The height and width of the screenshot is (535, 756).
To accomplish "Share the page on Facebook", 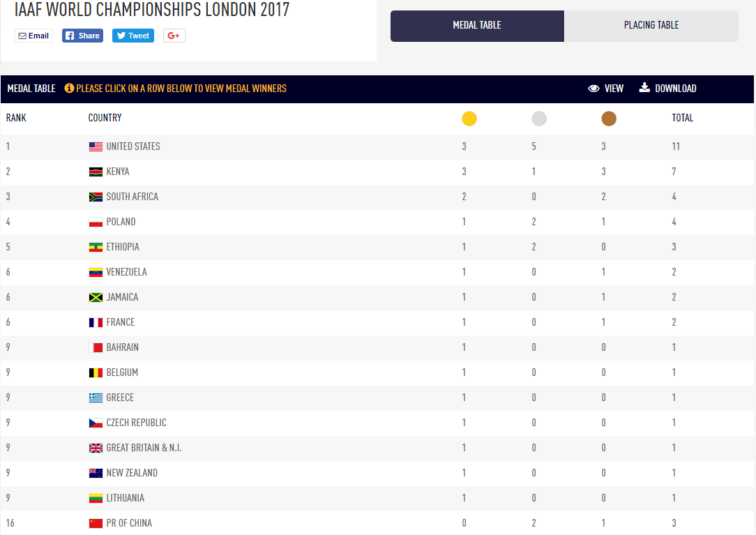I will coord(82,36).
